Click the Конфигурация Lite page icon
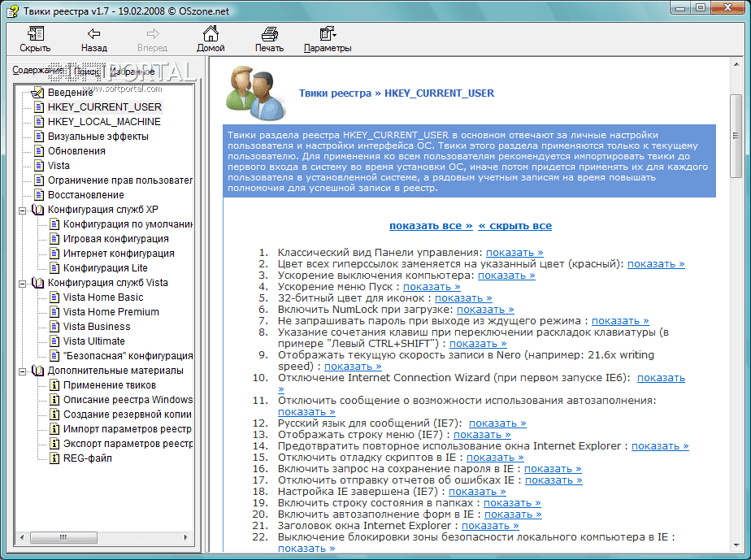 [54, 267]
